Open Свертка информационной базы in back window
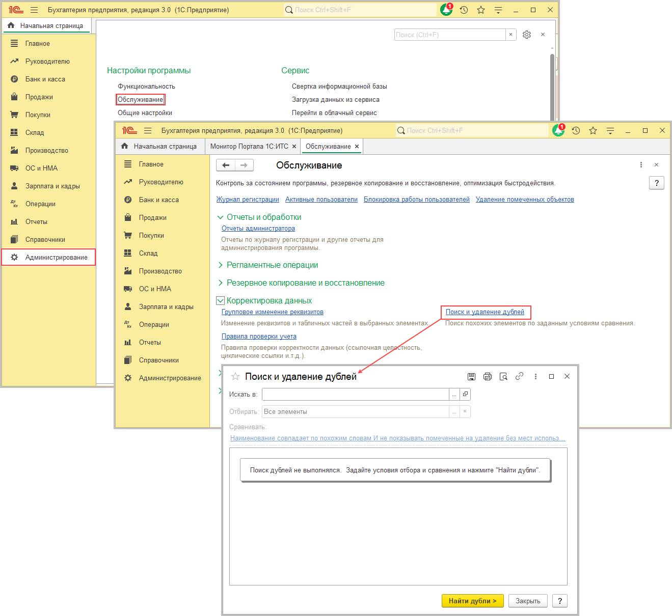The image size is (672, 616). click(339, 86)
